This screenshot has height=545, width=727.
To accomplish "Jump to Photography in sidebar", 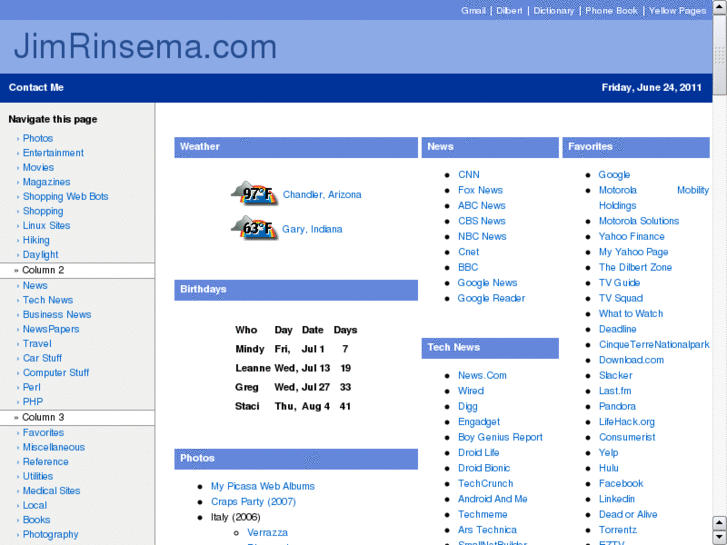I will [x=51, y=534].
